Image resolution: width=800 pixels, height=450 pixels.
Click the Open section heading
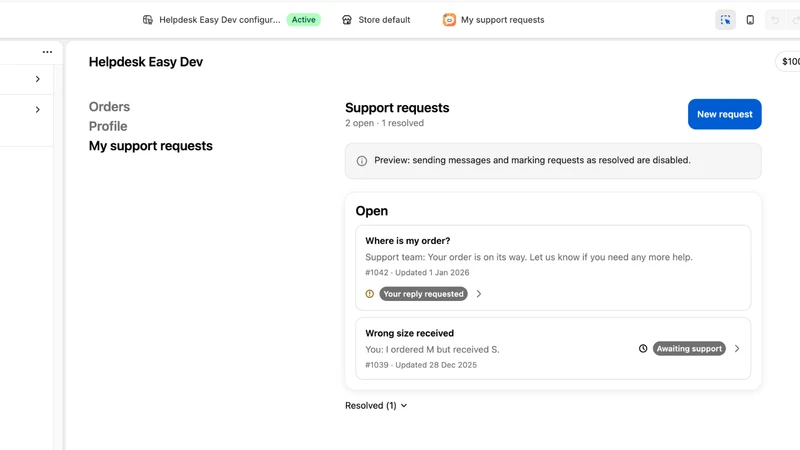[371, 211]
